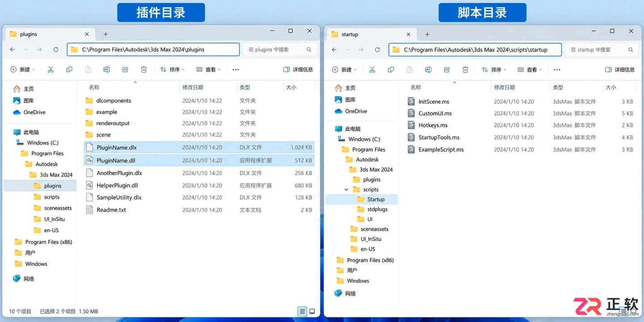644x322 pixels.
Task: Switch plugins window to large icons view
Action: coord(312,311)
